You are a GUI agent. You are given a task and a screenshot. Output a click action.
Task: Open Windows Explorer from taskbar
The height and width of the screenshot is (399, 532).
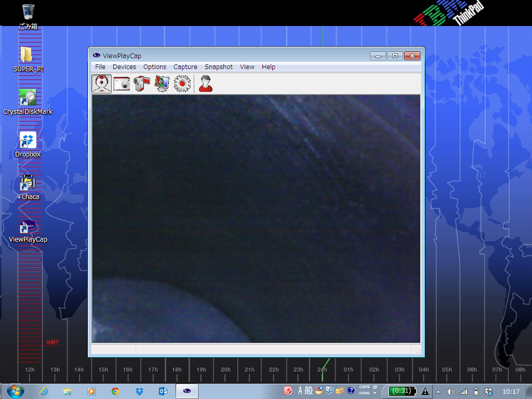pos(67,391)
